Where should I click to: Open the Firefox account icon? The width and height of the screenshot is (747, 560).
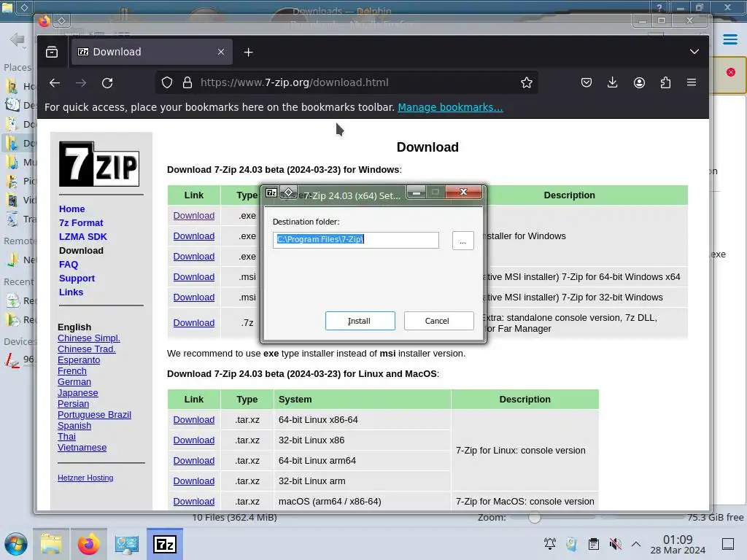coord(639,83)
